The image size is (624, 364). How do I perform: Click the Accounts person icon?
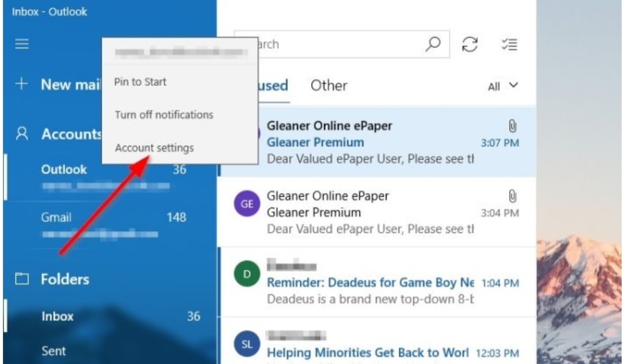[x=22, y=133]
